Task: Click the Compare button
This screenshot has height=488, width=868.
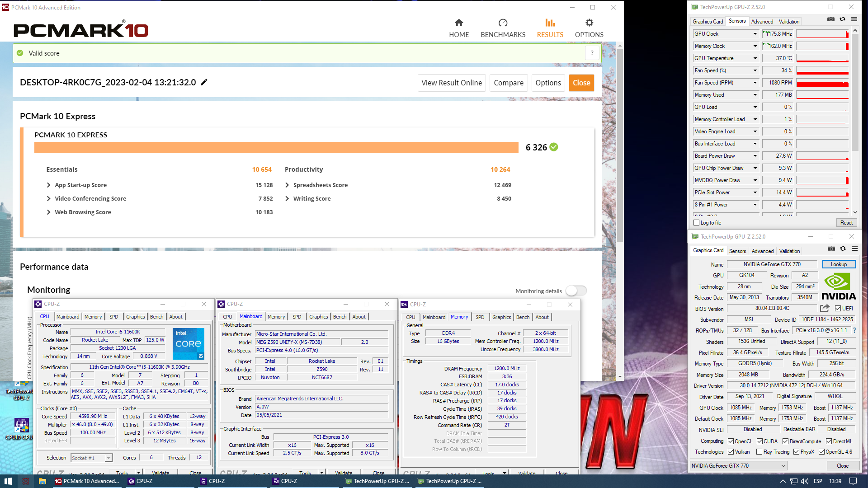Action: pyautogui.click(x=509, y=83)
